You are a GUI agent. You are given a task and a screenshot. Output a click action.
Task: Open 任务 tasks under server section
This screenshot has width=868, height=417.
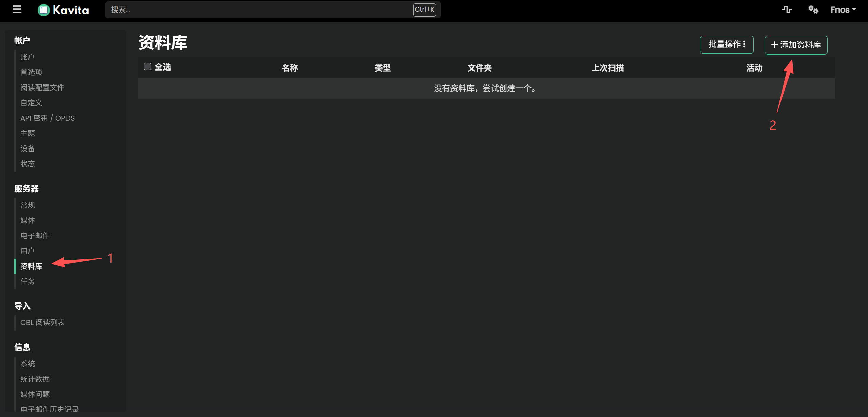(x=27, y=281)
